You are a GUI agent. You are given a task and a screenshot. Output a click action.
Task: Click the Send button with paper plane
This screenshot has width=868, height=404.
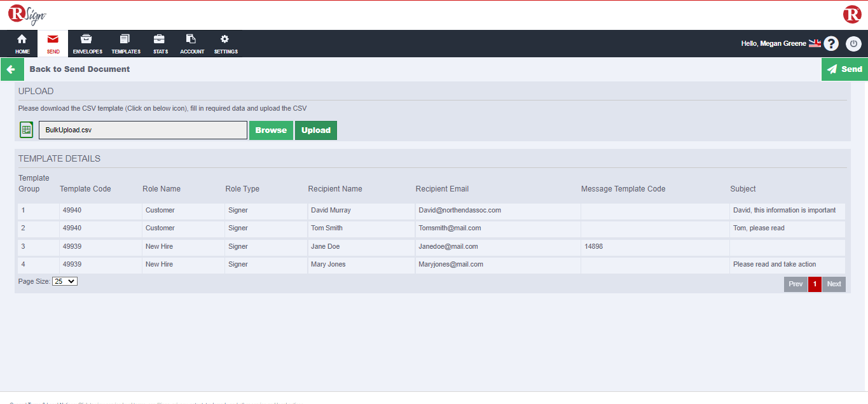[844, 69]
